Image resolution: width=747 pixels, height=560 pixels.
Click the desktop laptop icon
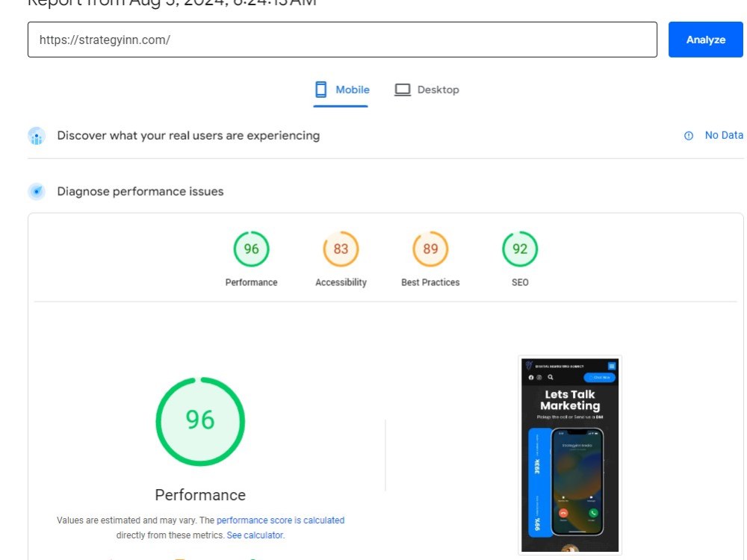click(x=403, y=90)
